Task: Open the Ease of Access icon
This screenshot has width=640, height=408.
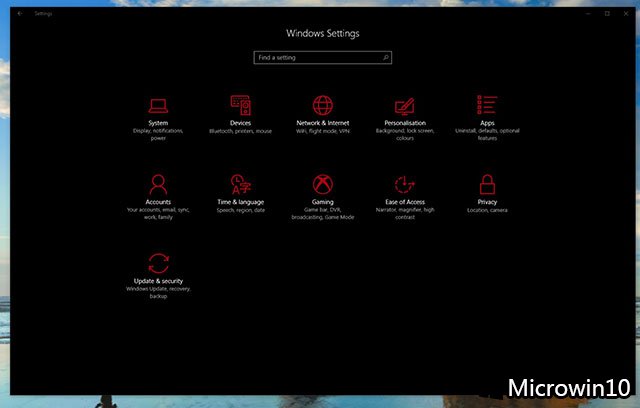Action: click(x=404, y=184)
